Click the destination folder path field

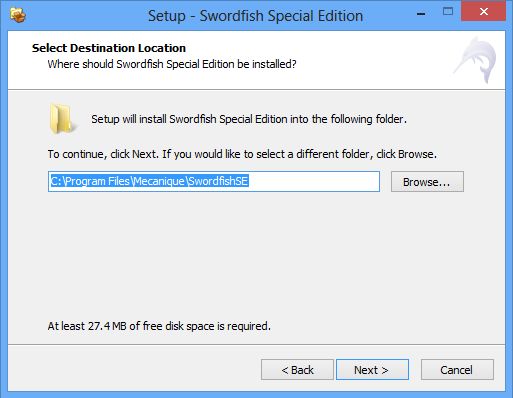(214, 182)
